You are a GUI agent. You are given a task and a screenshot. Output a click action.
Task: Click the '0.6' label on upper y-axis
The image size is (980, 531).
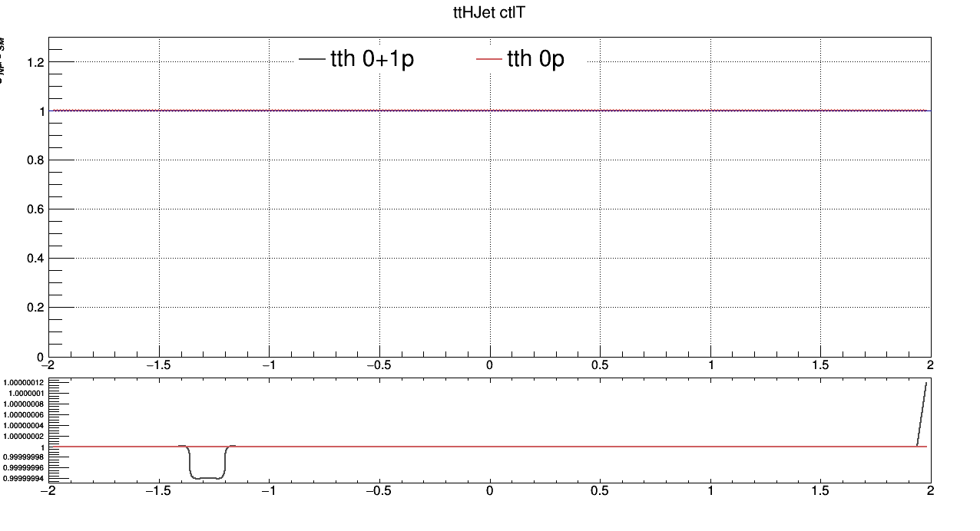[35, 209]
